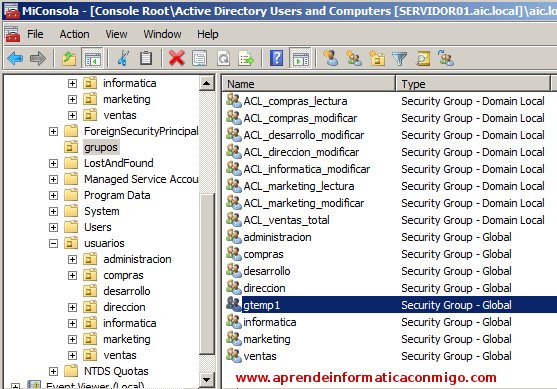The height and width of the screenshot is (389, 557).
Task: Select the ACL_direccion_modificar group
Action: (301, 152)
